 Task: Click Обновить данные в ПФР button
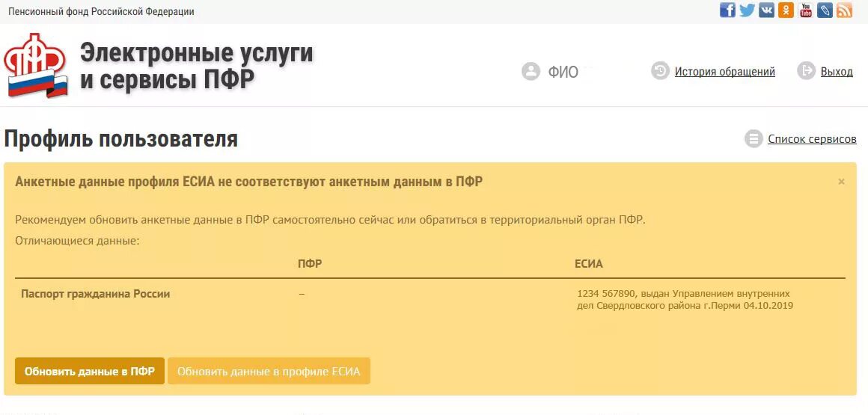[90, 372]
